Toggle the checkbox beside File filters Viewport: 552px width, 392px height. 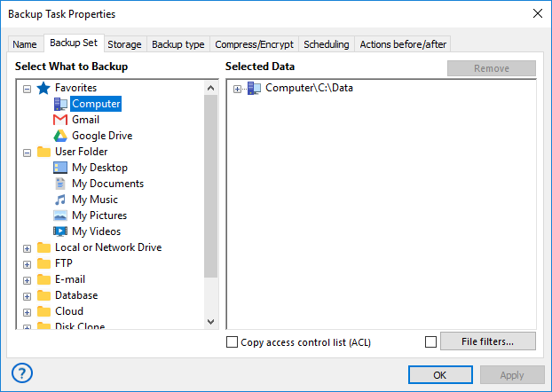[x=431, y=342]
